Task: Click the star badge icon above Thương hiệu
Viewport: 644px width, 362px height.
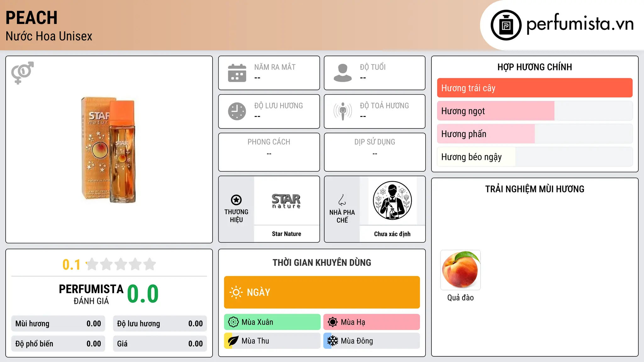Action: point(236,200)
